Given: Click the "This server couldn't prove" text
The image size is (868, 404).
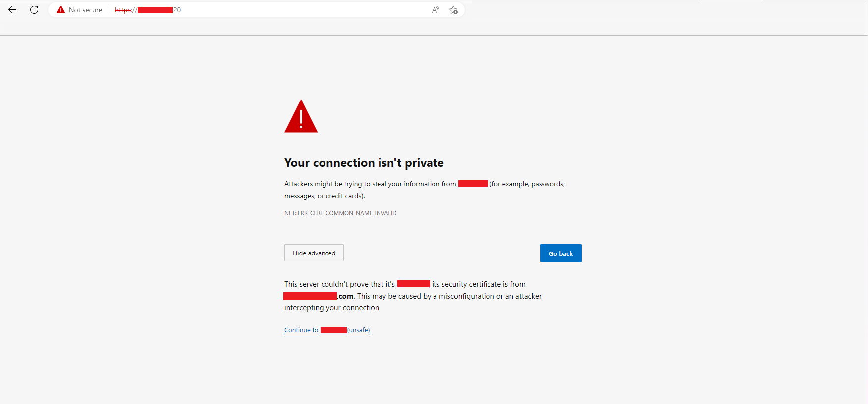Looking at the screenshot, I should coord(339,284).
